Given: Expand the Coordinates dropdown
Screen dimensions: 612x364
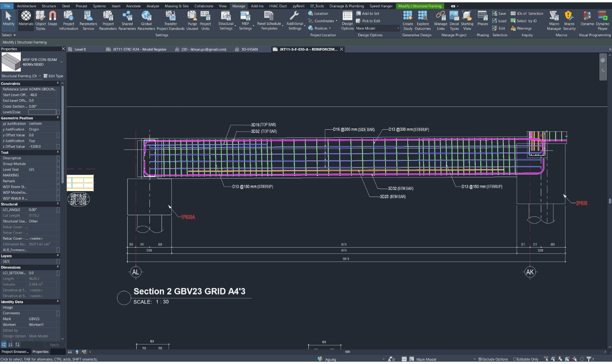Looking at the screenshot, I should 324,21.
